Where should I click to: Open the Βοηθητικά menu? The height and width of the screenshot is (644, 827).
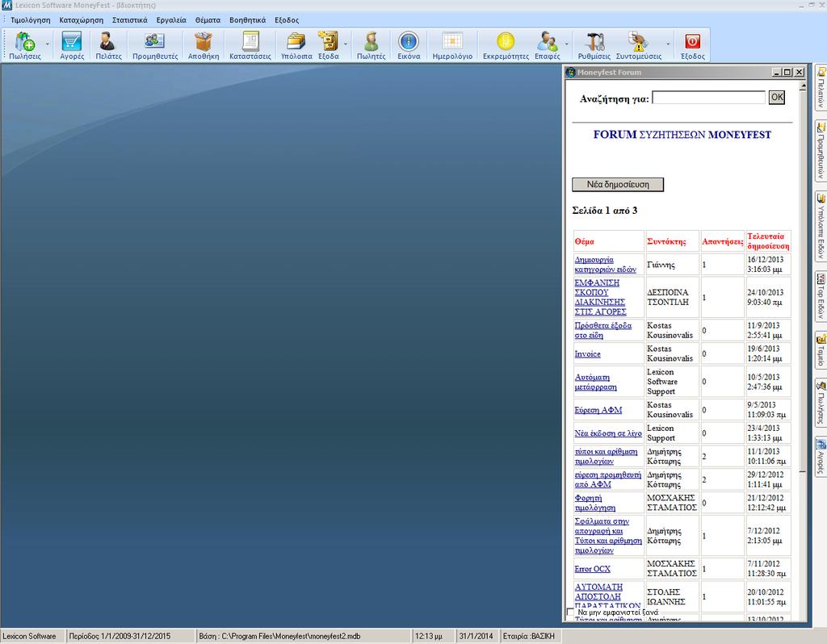point(247,20)
